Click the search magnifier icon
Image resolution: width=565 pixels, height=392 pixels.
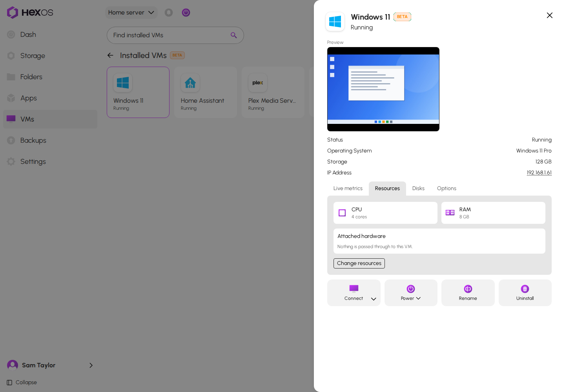click(234, 35)
